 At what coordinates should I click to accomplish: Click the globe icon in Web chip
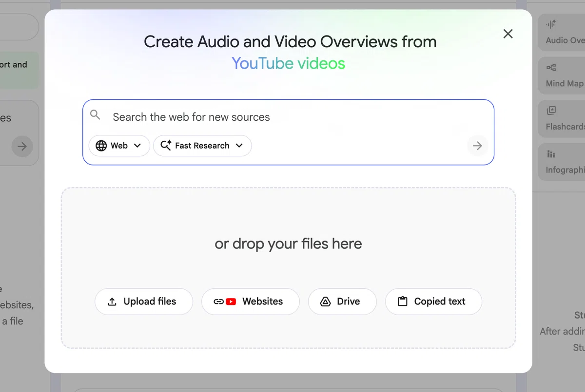coord(101,146)
